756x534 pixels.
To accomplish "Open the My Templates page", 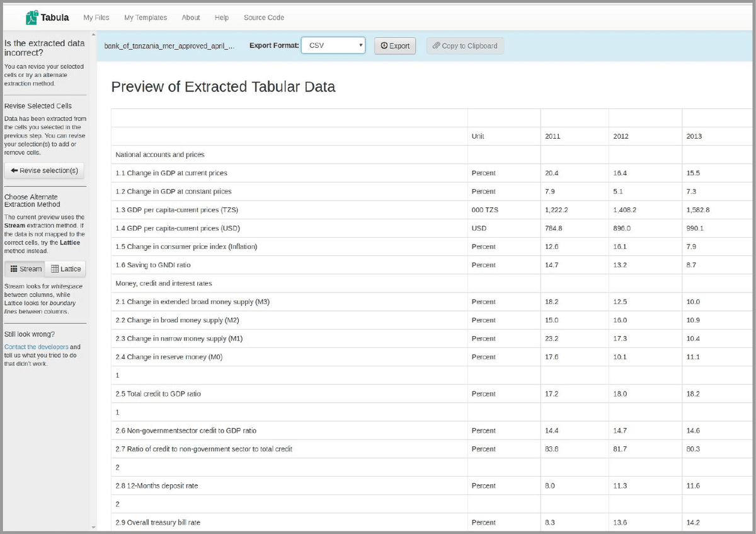I will tap(146, 18).
